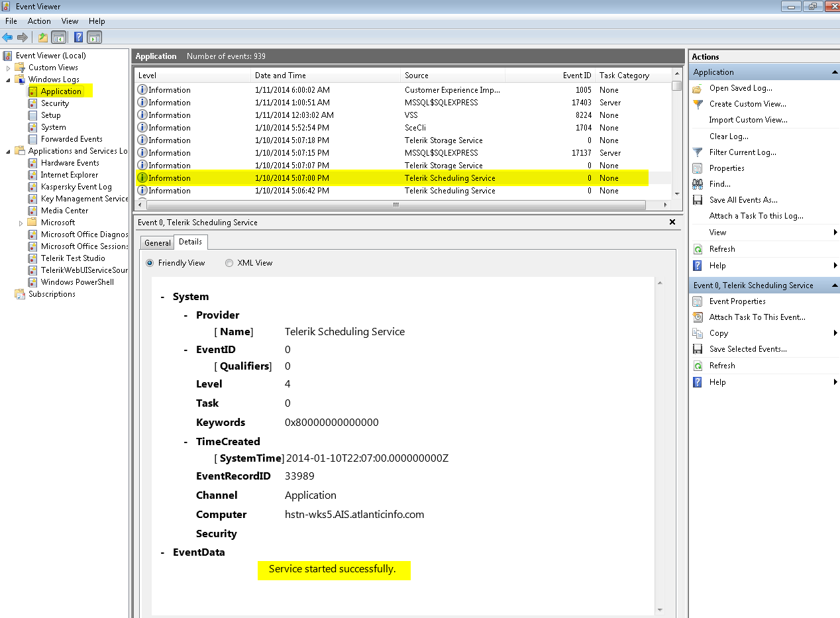The width and height of the screenshot is (840, 618).
Task: Click the event list vertical scrollbar thumb
Action: click(x=676, y=85)
